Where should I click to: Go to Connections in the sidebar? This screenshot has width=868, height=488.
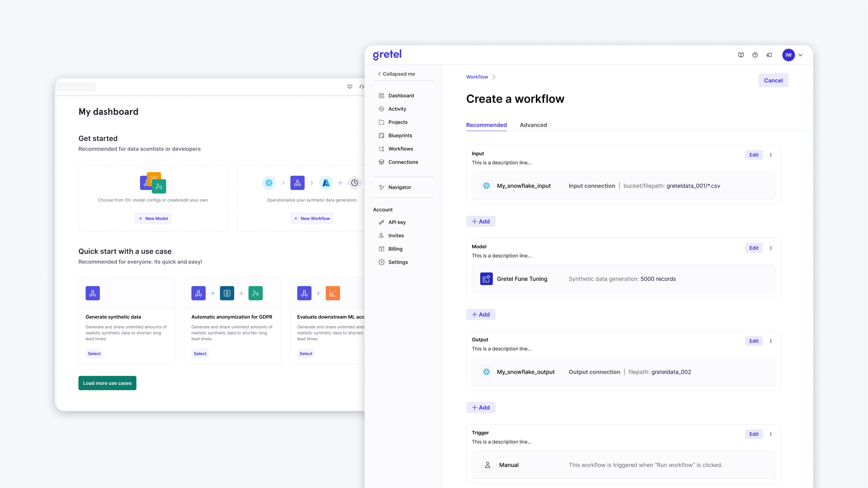pos(403,162)
